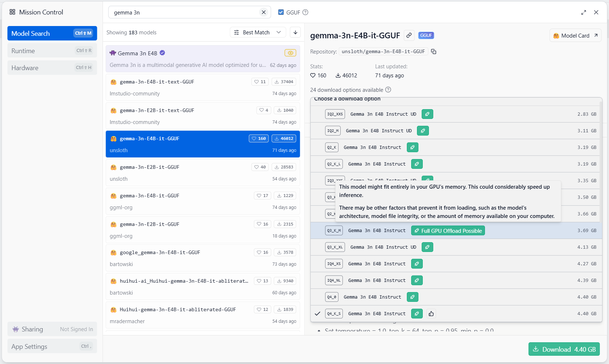Click rocket icon on Q2_K_L row
The height and width of the screenshot is (364, 609).
417,164
